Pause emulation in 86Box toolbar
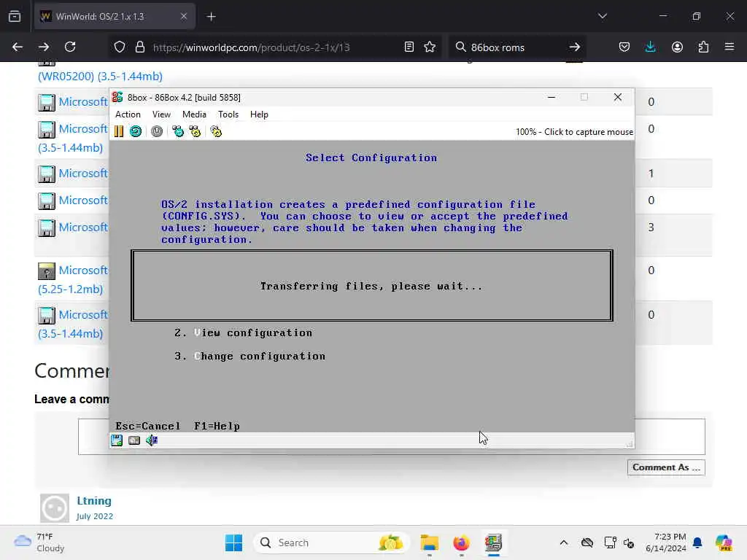 pyautogui.click(x=119, y=131)
